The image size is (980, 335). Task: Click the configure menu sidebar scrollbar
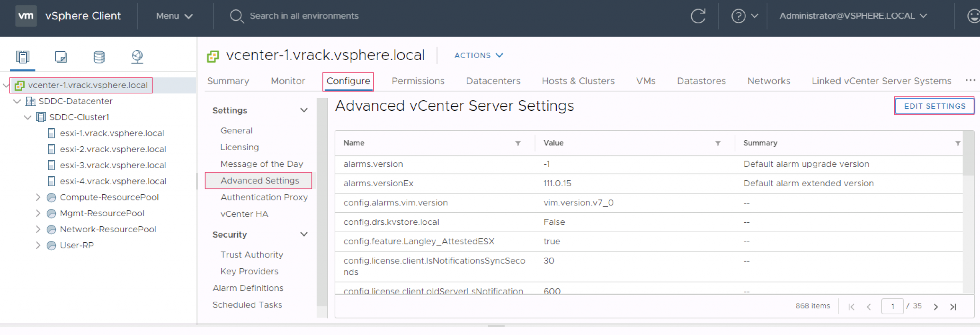[322, 202]
